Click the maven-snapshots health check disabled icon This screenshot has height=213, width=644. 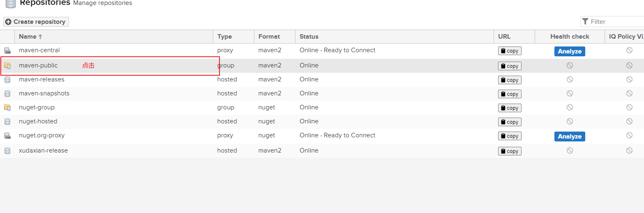(569, 93)
